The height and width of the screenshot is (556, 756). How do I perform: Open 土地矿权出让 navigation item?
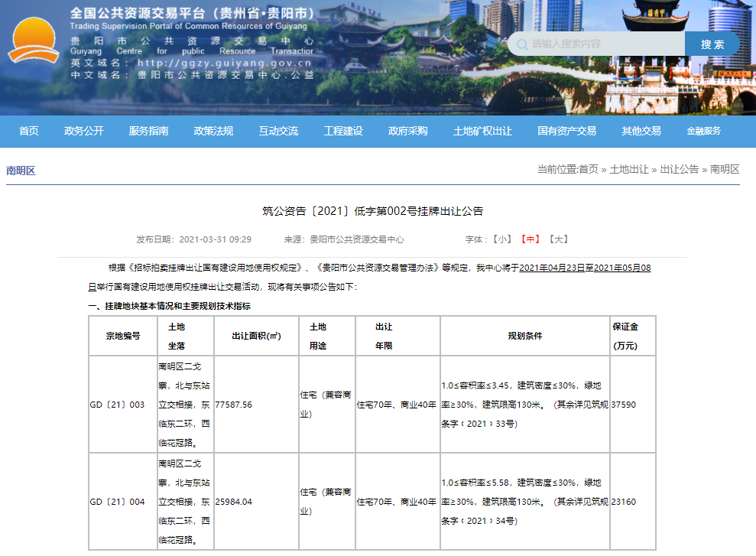click(482, 131)
